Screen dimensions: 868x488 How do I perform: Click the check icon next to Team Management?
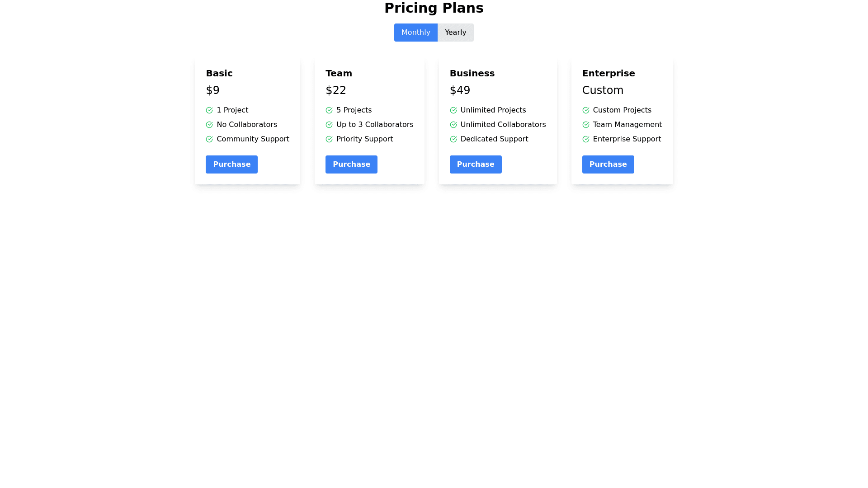pos(585,125)
